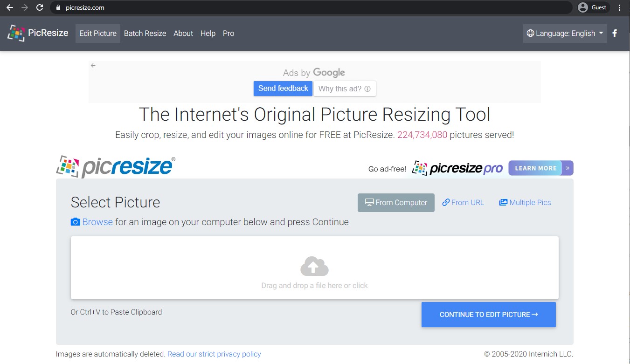Click the cloud upload icon
This screenshot has height=364, width=630.
pyautogui.click(x=314, y=266)
